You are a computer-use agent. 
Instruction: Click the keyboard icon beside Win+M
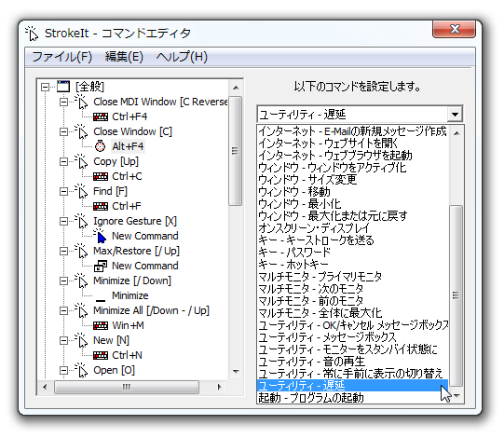(x=101, y=326)
